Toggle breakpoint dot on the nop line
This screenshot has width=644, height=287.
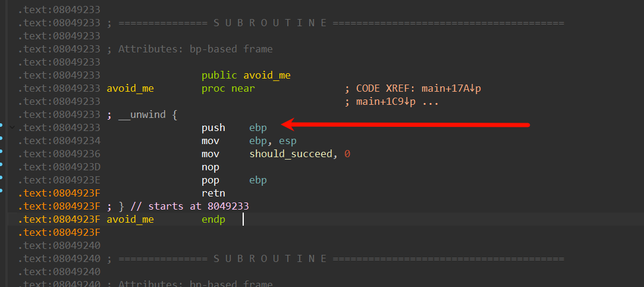(1, 164)
